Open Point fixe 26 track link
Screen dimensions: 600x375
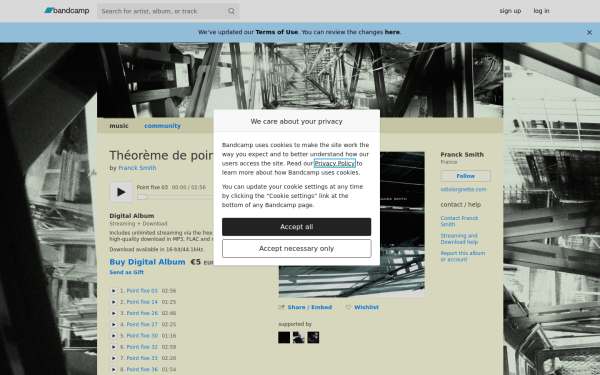(142, 313)
